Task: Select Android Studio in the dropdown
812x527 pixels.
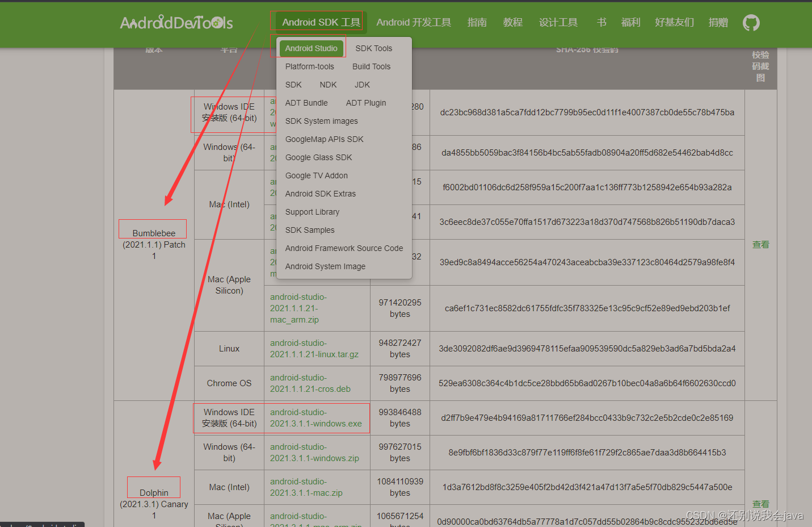Action: (311, 48)
